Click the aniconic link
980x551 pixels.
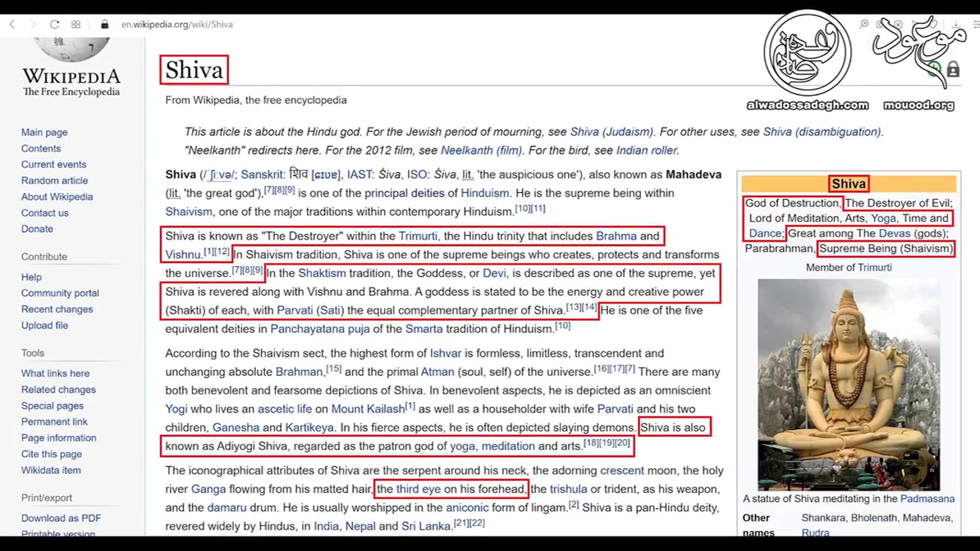467,508
